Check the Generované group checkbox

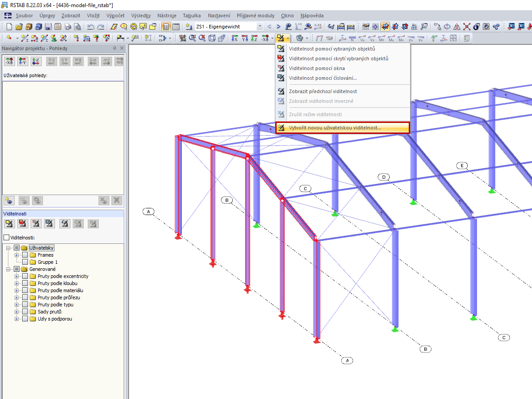[x=17, y=269]
